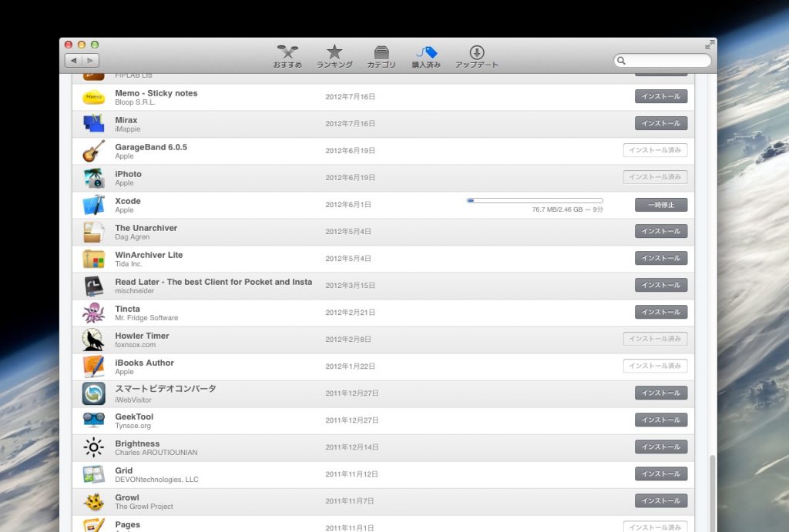789x532 pixels.
Task: Click Howler Timer's インストール済み button
Action: click(x=655, y=339)
